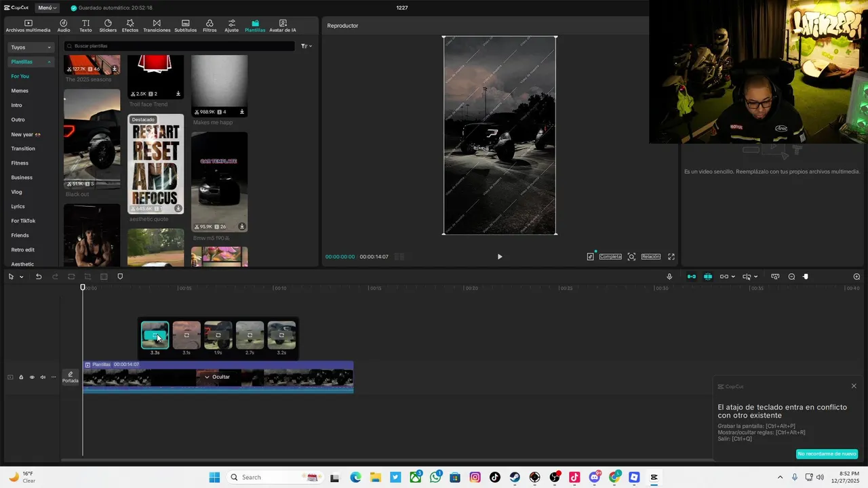Open the Filtros panel
Image resolution: width=868 pixels, height=488 pixels.
coord(210,26)
